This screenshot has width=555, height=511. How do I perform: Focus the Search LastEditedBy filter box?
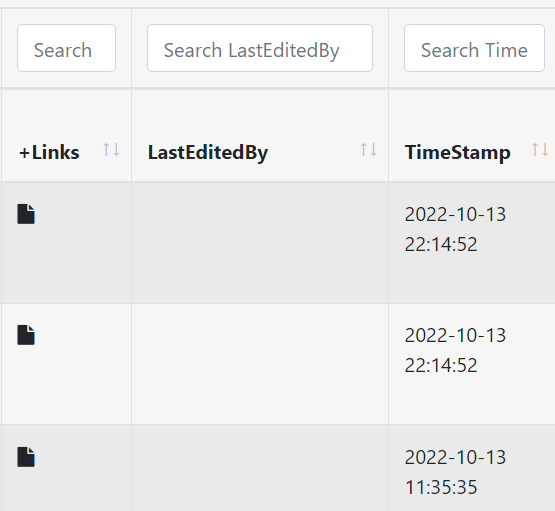pyautogui.click(x=260, y=48)
